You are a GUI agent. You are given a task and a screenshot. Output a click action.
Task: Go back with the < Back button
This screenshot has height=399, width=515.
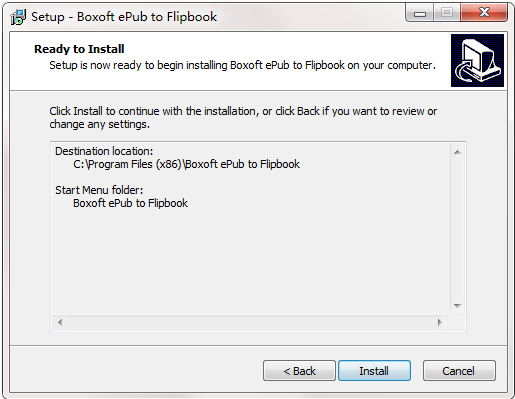[299, 371]
